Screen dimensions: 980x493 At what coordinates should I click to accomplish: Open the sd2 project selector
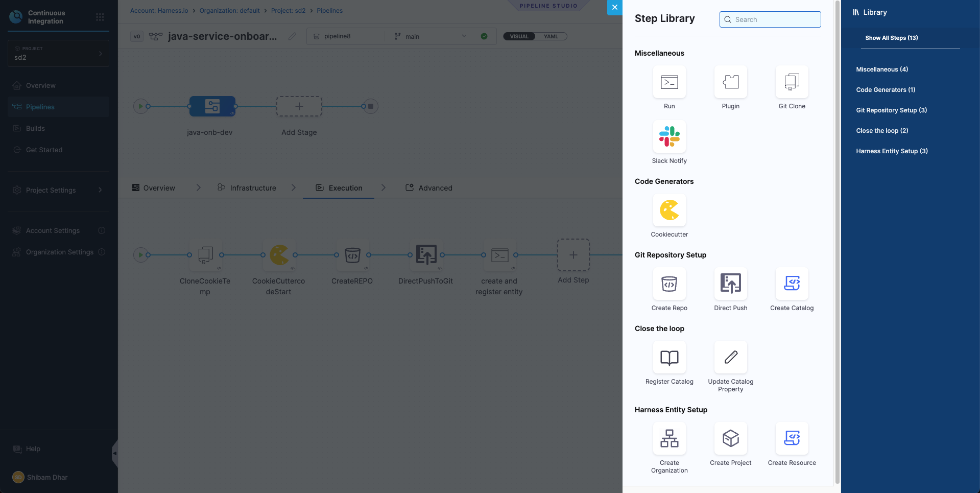click(58, 54)
